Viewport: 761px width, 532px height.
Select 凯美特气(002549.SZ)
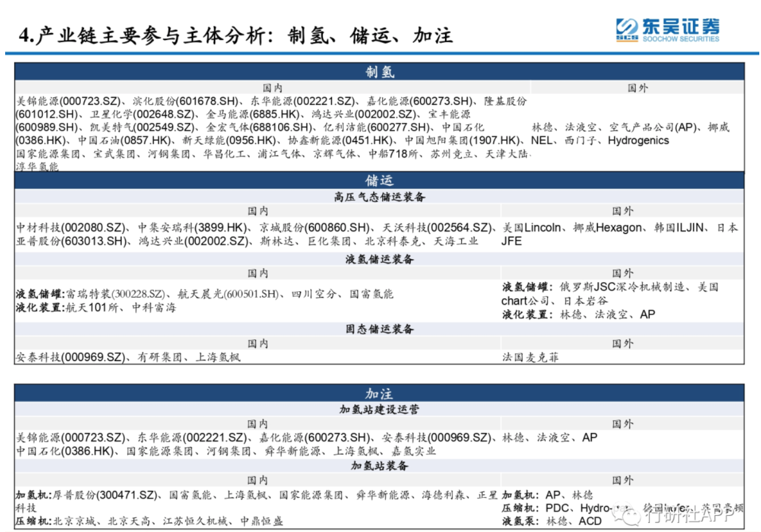(142, 128)
